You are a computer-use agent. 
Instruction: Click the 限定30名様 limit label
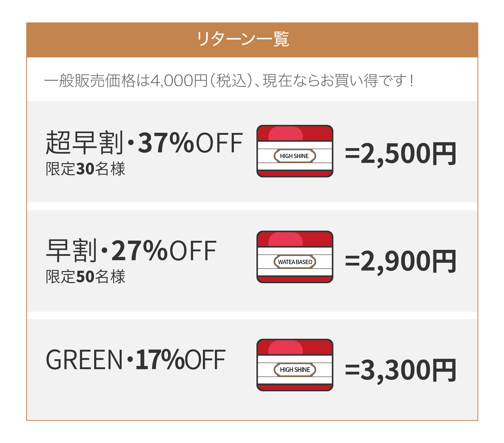point(85,169)
